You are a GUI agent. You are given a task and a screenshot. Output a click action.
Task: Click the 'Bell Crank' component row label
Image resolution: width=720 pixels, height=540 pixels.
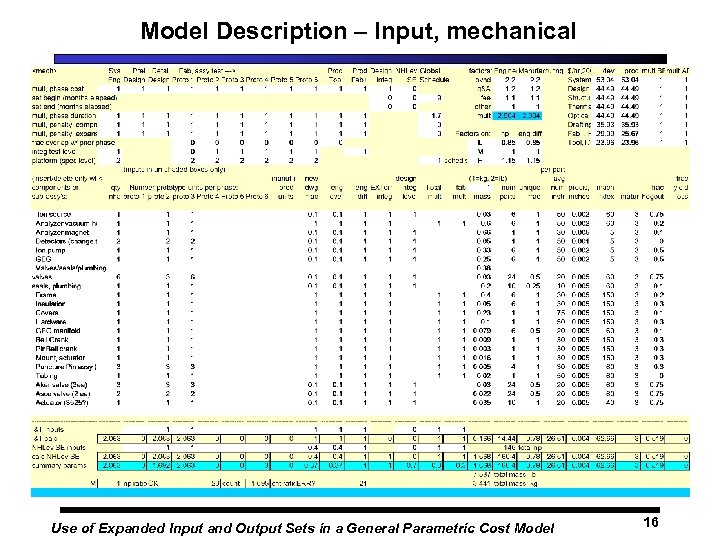52,339
